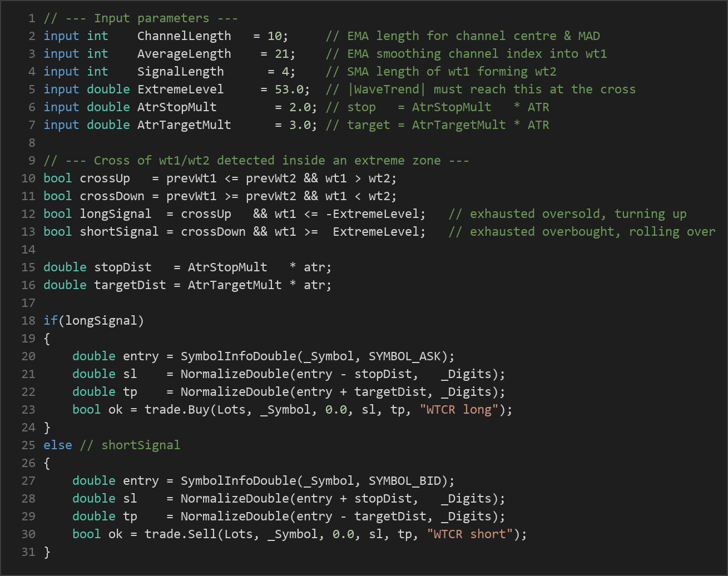Click the else keyword on line 25
Screen dimensions: 728x576
[58, 445]
